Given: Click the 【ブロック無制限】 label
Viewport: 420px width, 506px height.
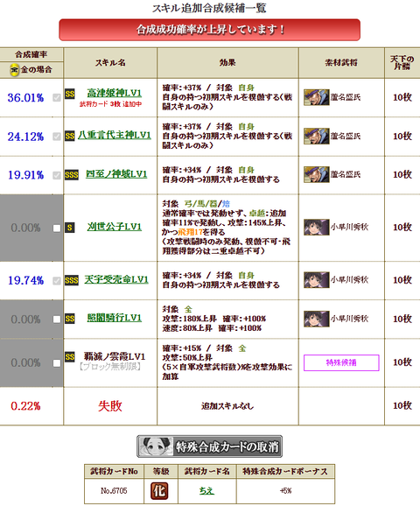Looking at the screenshot, I should point(110,367).
